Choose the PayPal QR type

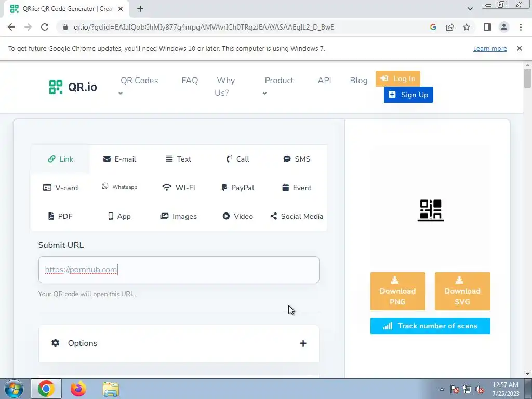[238, 188]
